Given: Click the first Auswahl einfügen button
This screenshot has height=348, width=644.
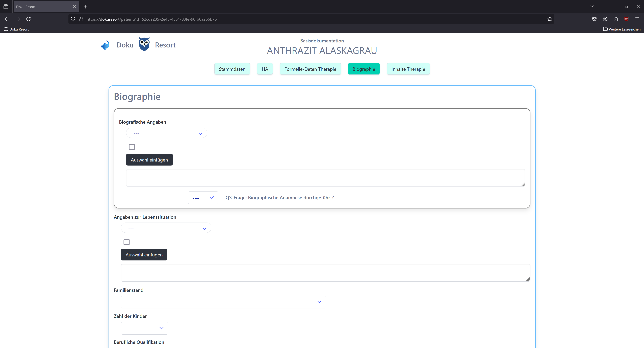Looking at the screenshot, I should 149,160.
